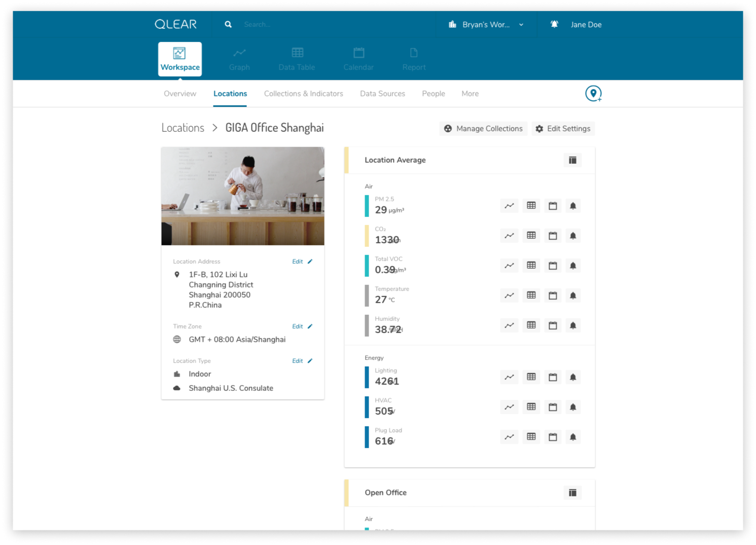Screen dimensions: 756x545
Task: Open graph view for CO₂
Action: [x=509, y=236]
